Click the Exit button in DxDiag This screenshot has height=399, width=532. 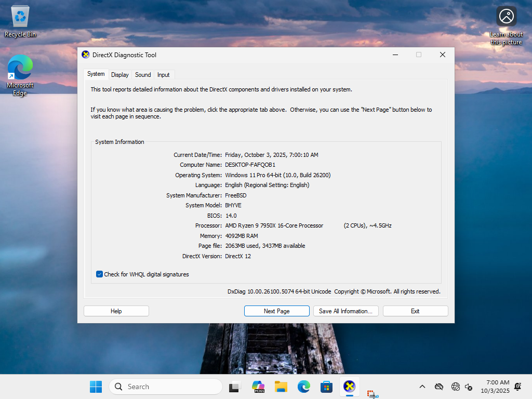click(415, 311)
